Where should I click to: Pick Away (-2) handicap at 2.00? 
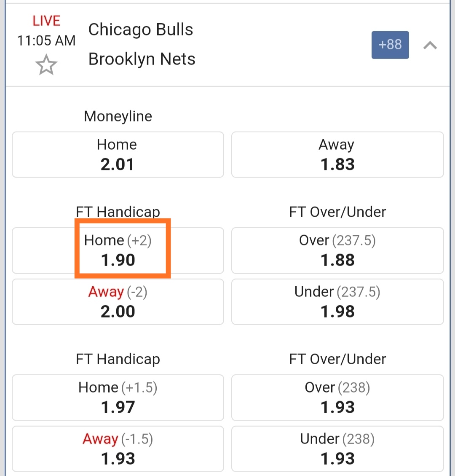pyautogui.click(x=118, y=302)
